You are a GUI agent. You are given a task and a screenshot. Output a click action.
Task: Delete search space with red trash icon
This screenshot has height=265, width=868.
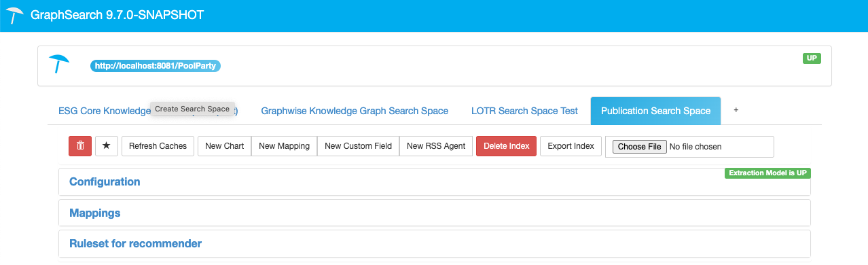(x=80, y=145)
